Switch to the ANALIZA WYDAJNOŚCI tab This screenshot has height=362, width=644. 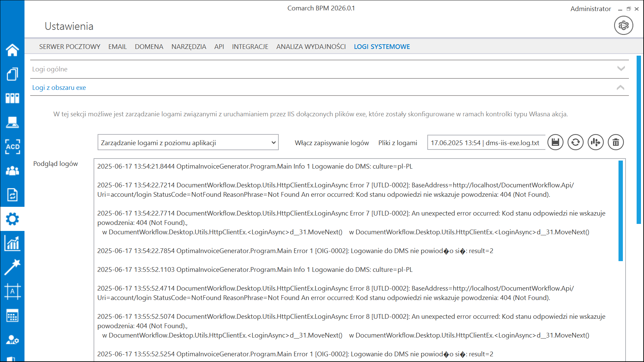tap(311, 47)
